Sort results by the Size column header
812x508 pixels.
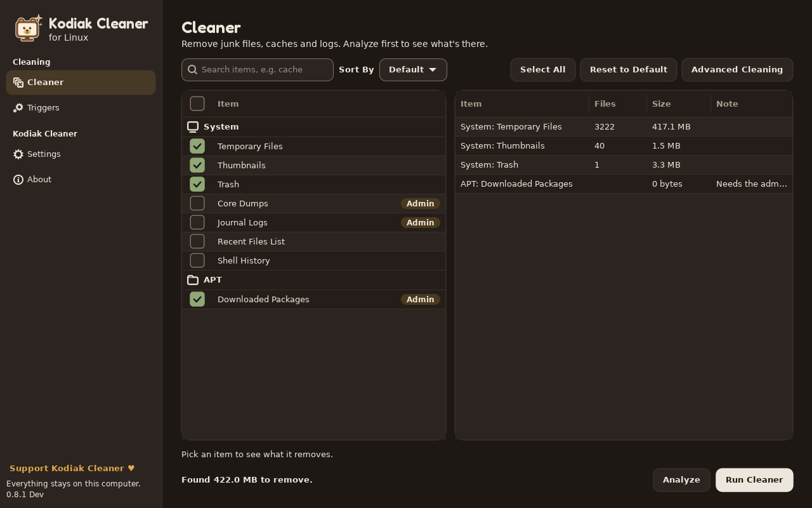point(679,104)
